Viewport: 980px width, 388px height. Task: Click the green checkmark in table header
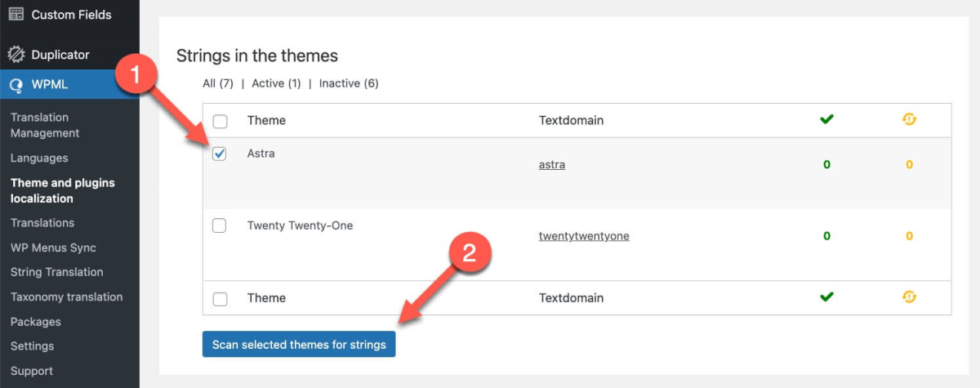tap(826, 120)
